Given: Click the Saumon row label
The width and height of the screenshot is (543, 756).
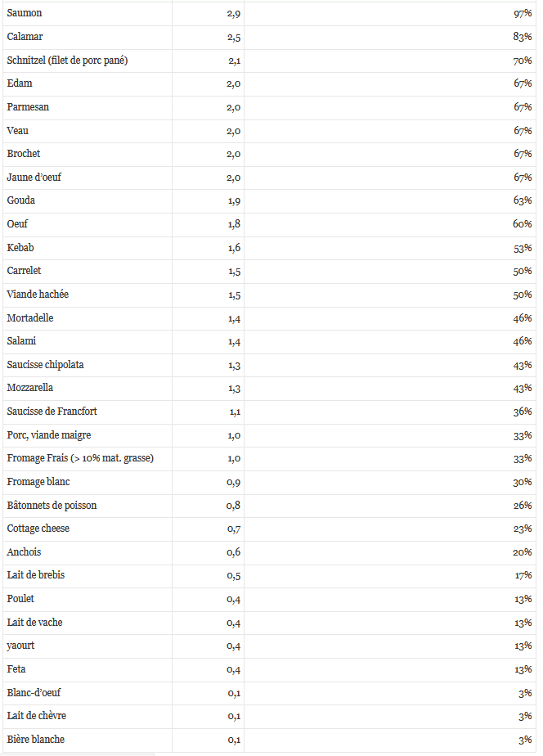Looking at the screenshot, I should (x=25, y=14).
